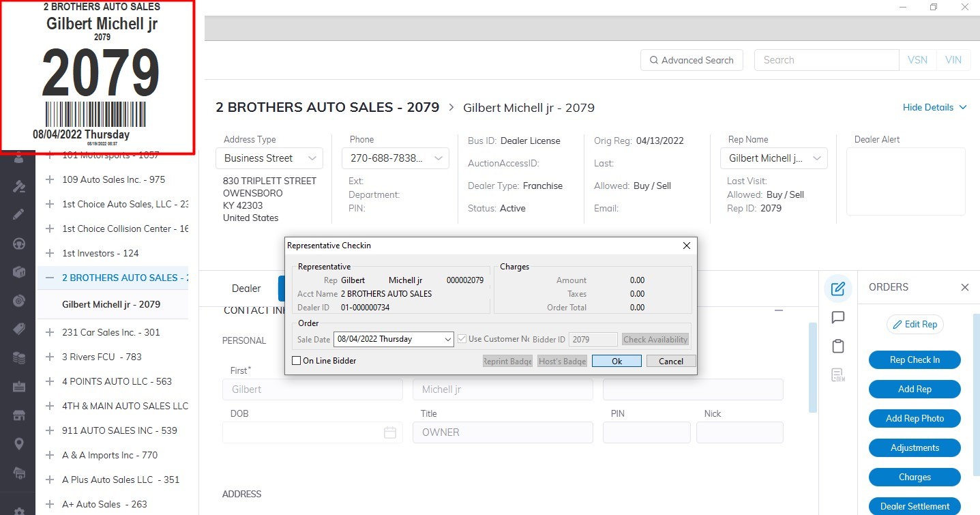Select the orders edit pencil-square icon

coord(838,288)
